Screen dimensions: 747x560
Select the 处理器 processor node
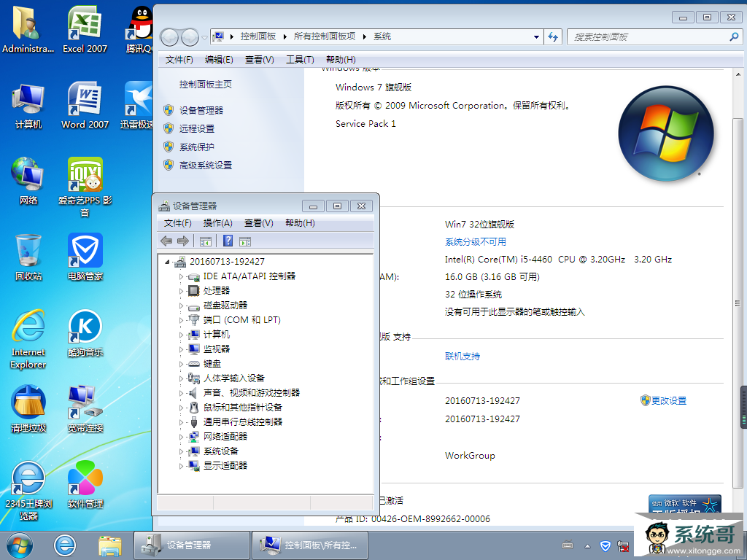point(216,290)
